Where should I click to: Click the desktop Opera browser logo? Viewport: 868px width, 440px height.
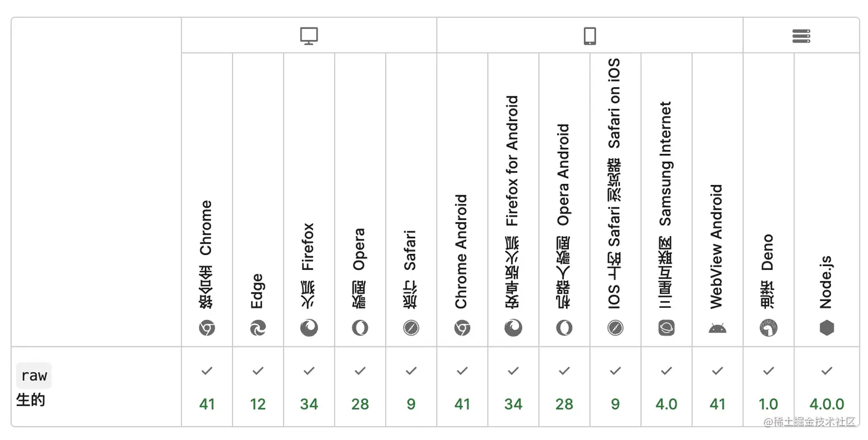pyautogui.click(x=360, y=328)
